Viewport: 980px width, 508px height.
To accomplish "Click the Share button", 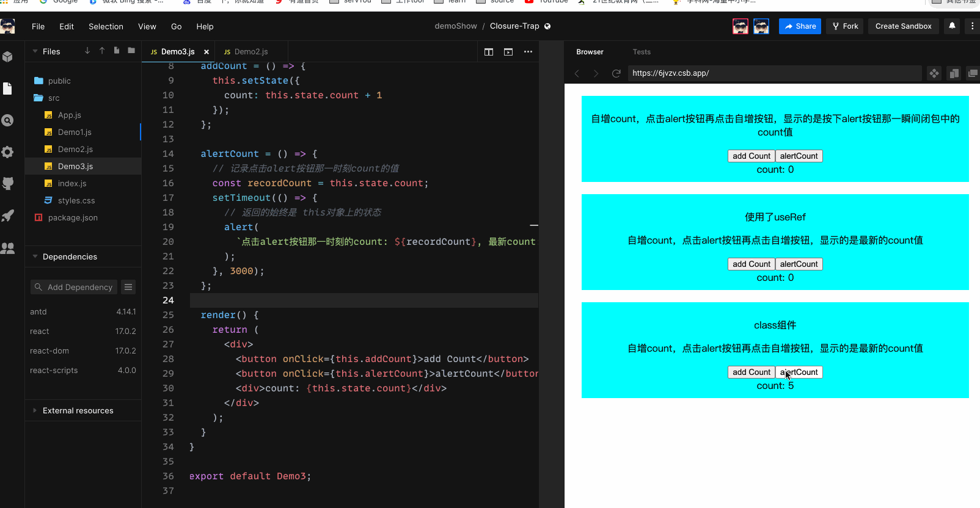I will 800,26.
